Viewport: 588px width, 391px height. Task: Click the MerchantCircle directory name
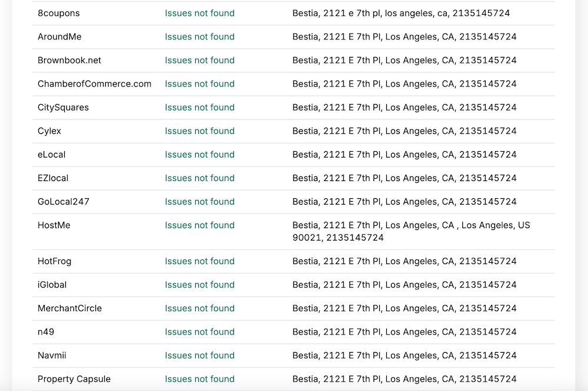[x=69, y=308]
